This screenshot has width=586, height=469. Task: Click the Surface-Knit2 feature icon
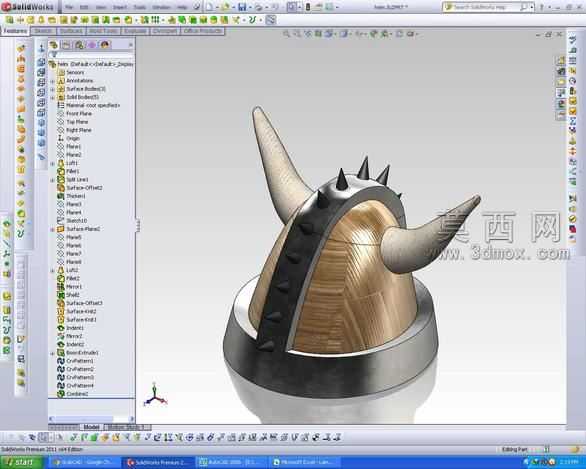(x=61, y=311)
